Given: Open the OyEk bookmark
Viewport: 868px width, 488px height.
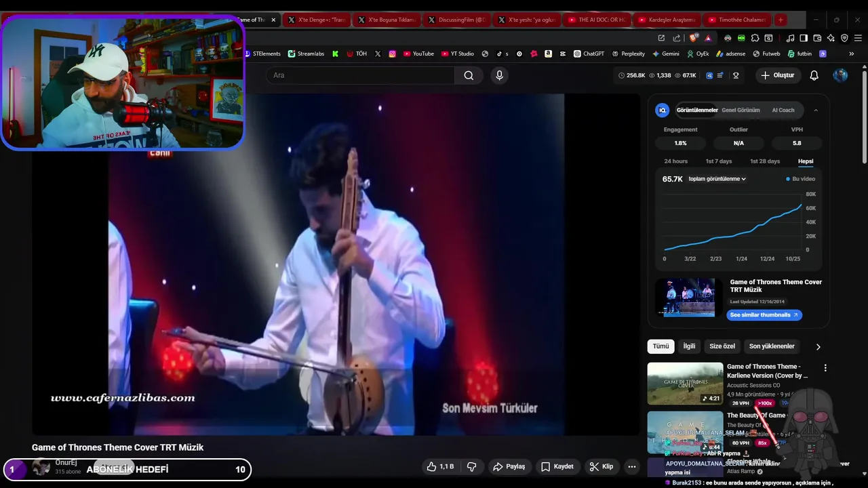Looking at the screenshot, I should click(x=698, y=54).
